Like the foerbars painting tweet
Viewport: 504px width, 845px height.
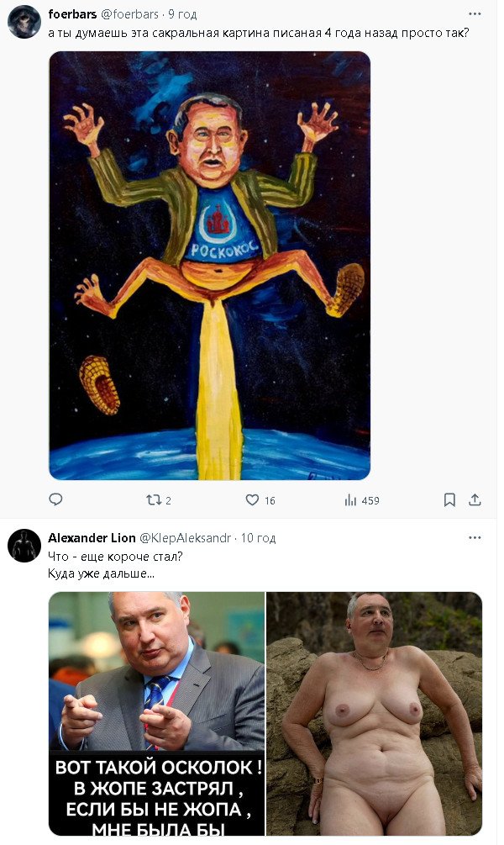[x=252, y=499]
